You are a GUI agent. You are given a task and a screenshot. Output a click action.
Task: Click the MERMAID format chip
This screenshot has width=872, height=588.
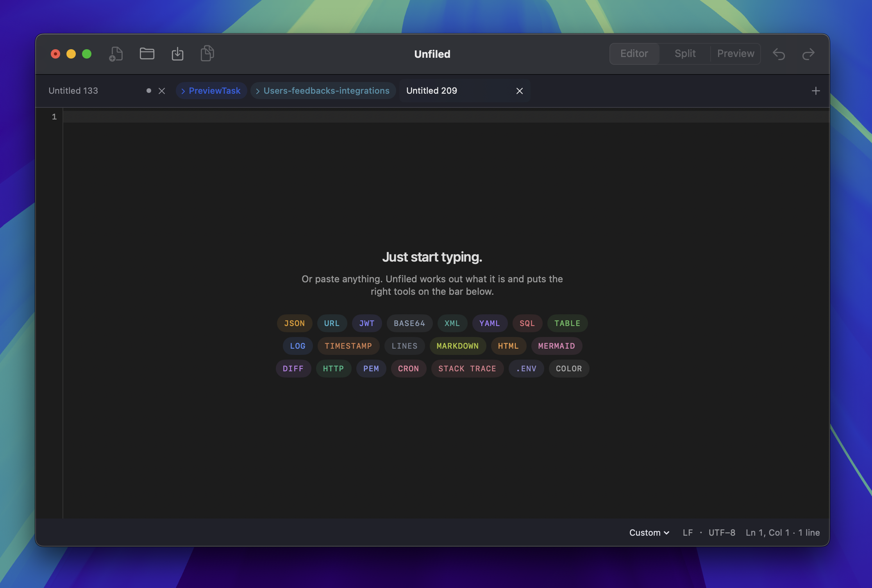[557, 346]
